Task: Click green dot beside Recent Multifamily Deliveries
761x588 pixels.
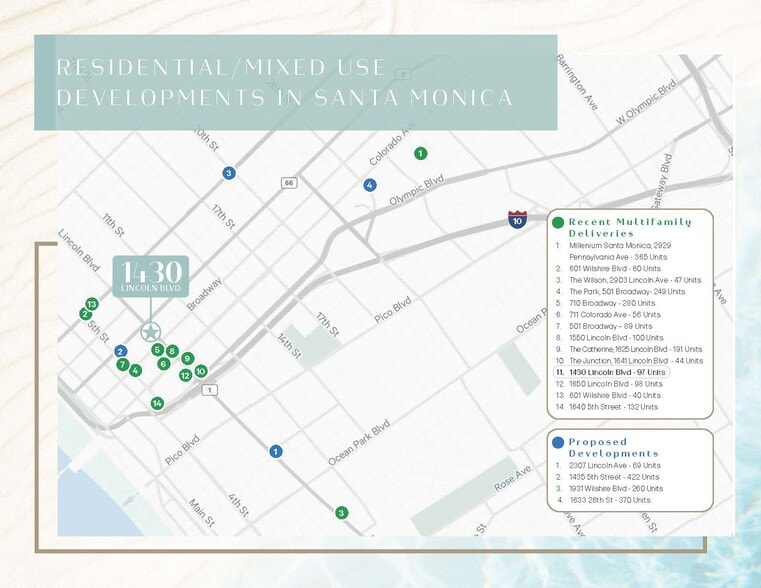Action: (557, 222)
